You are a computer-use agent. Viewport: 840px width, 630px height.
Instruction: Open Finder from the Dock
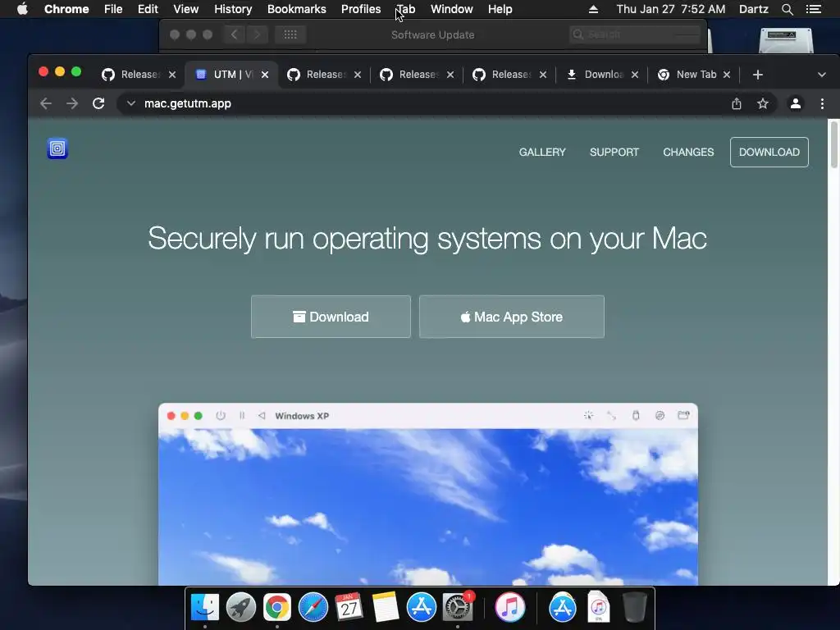(x=205, y=607)
